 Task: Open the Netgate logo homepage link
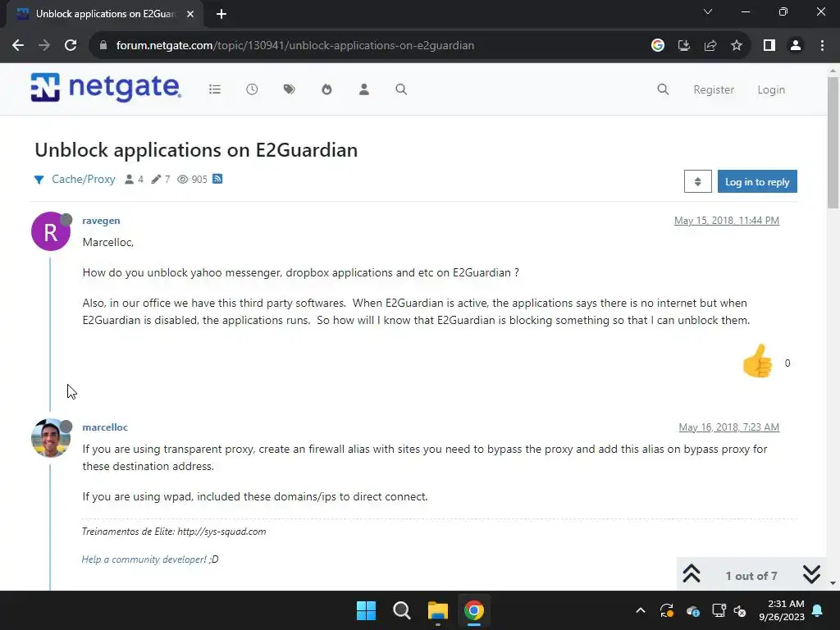106,88
